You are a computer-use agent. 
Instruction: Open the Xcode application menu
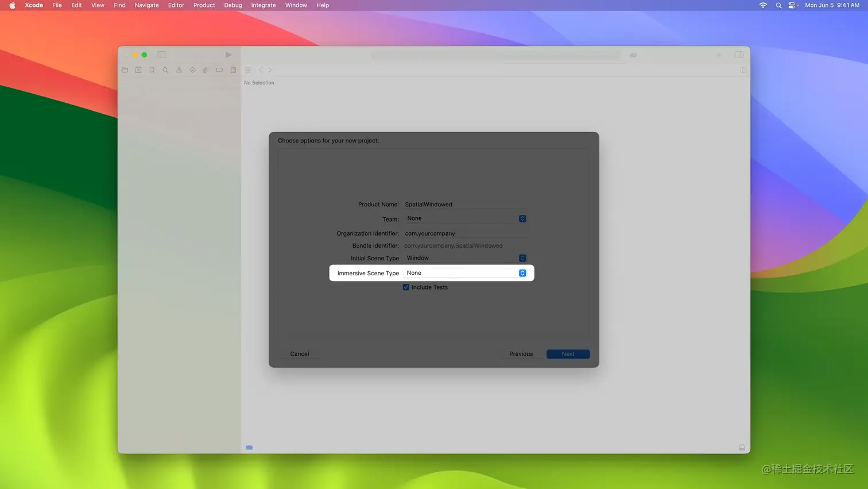(x=34, y=5)
